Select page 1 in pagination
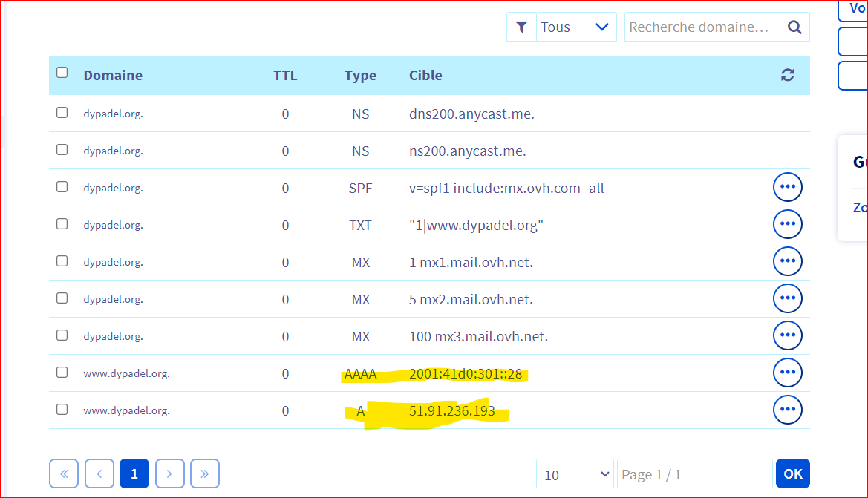The height and width of the screenshot is (498, 868). point(134,474)
